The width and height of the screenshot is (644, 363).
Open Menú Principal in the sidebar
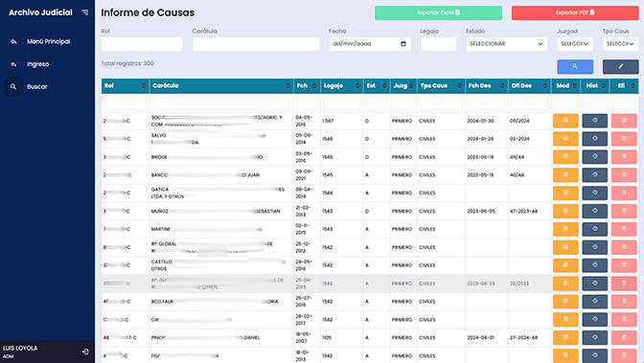click(48, 41)
